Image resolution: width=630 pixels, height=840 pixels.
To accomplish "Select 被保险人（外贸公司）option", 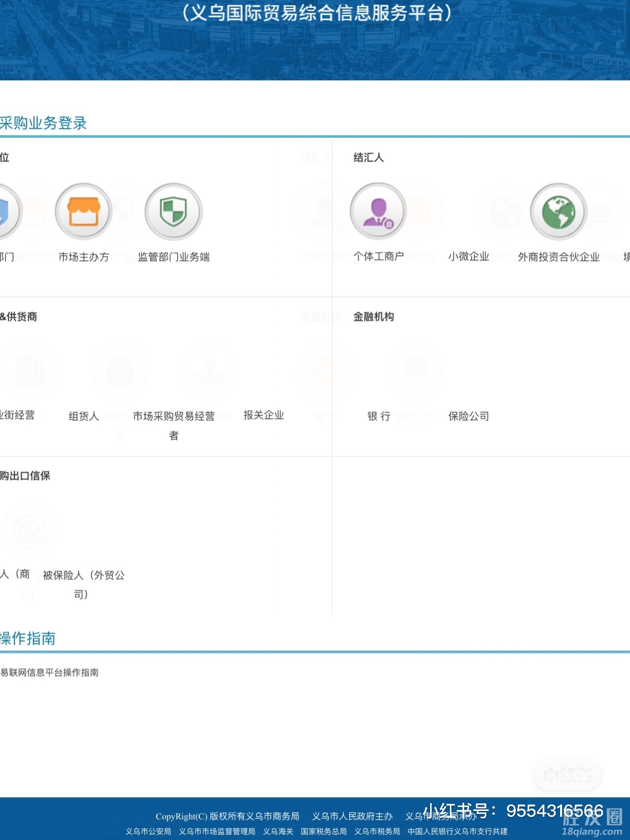I will pyautogui.click(x=84, y=576).
